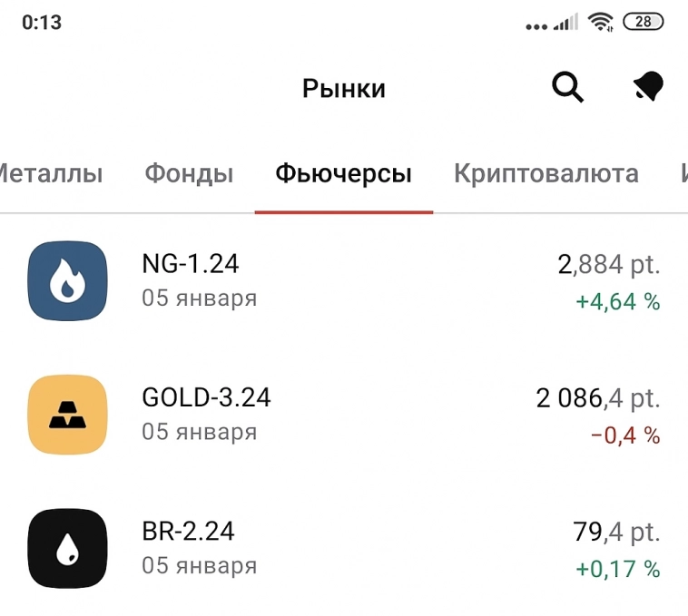Viewport: 688px width, 616px height.
Task: Tap the notifications bell icon
Action: (x=648, y=88)
